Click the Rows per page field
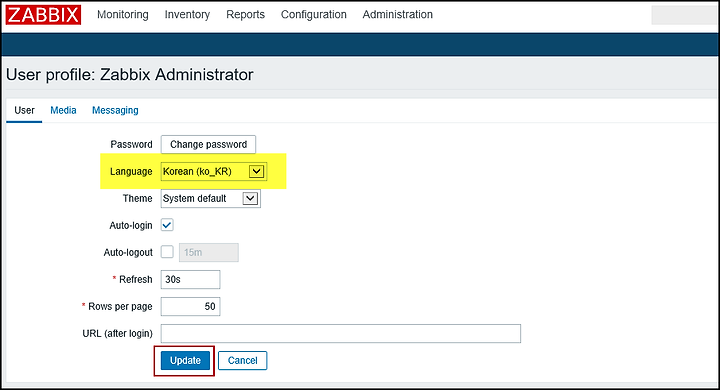720x390 pixels. click(x=191, y=306)
